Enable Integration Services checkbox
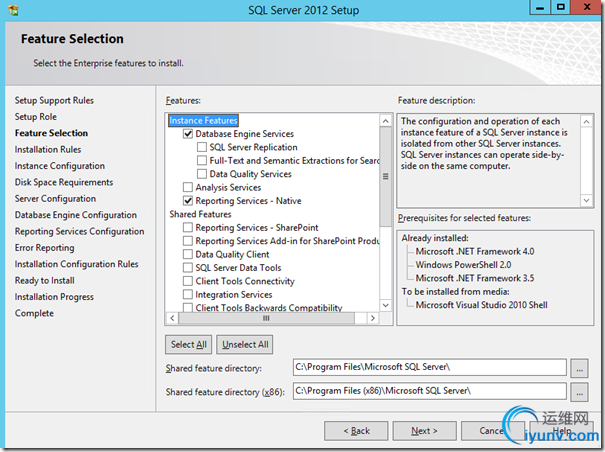The width and height of the screenshot is (605, 452). point(188,295)
